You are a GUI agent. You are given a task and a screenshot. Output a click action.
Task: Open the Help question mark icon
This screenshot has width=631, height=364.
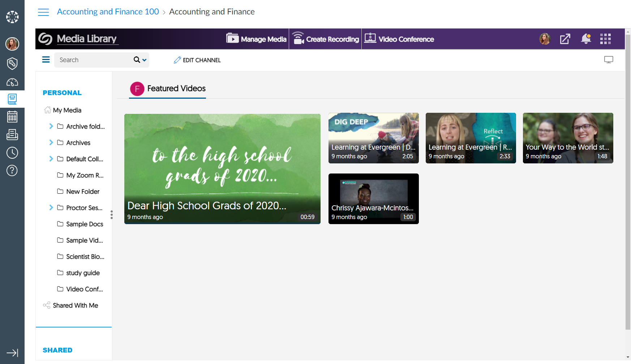pos(12,170)
